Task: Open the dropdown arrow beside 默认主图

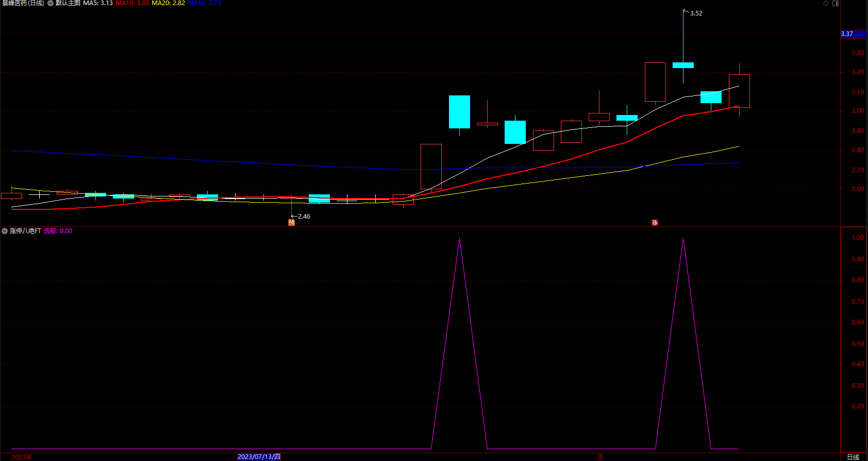Action: point(51,3)
